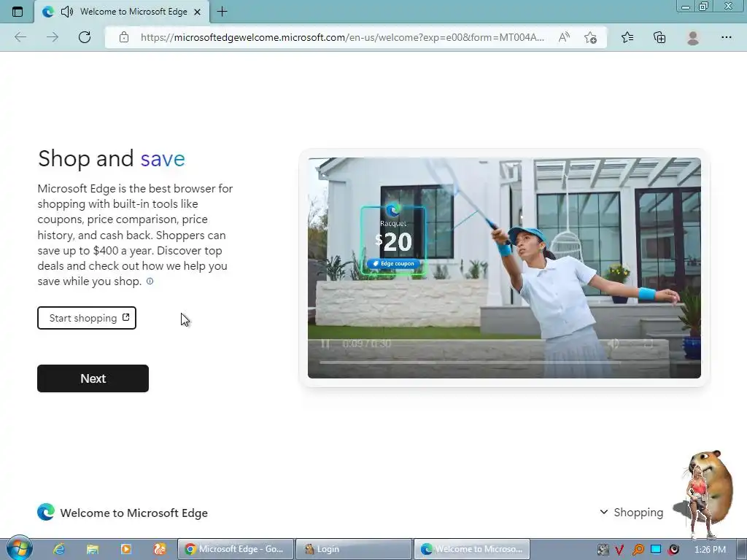Click the red V tray icon
747x560 pixels.
tap(619, 550)
